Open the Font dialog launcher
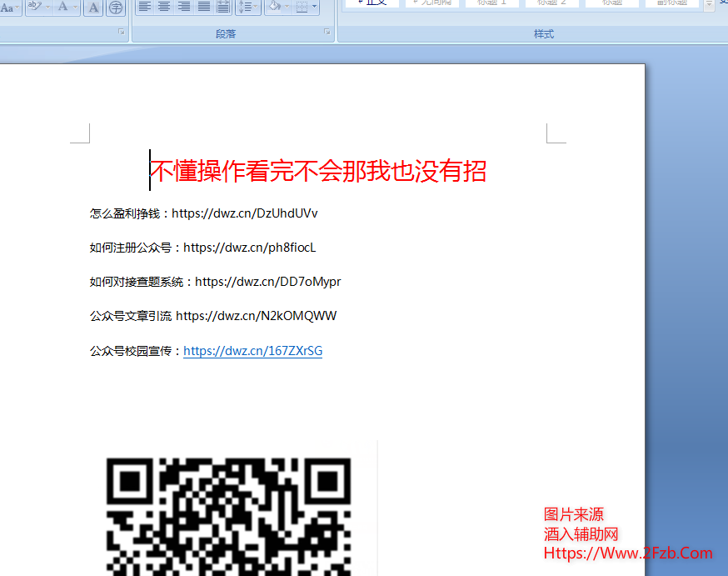The image size is (728, 576). pyautogui.click(x=121, y=32)
